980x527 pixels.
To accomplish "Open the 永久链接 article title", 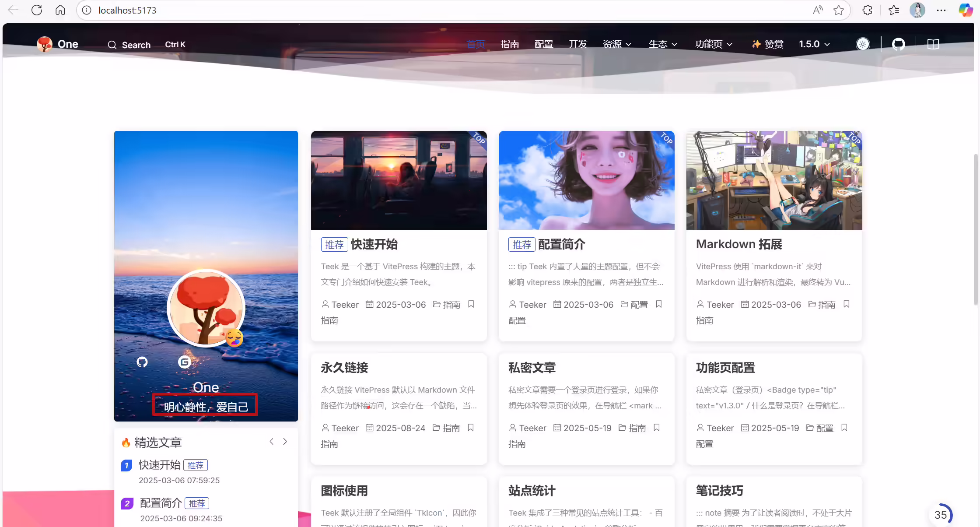I will pos(344,368).
